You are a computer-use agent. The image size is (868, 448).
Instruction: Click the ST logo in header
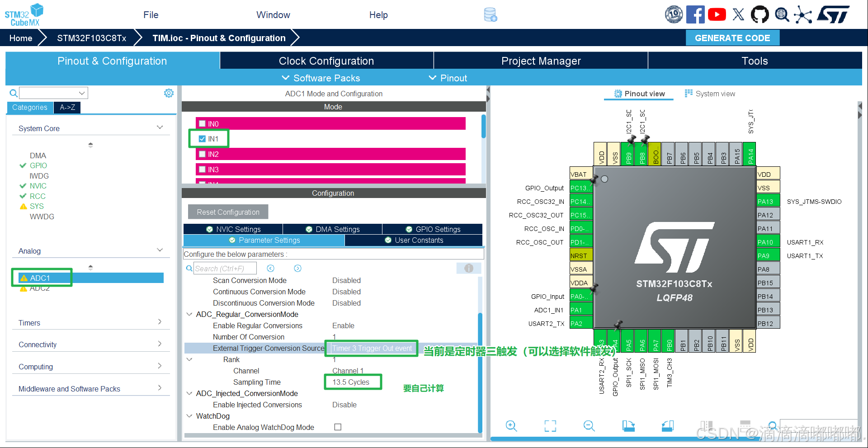click(x=834, y=14)
